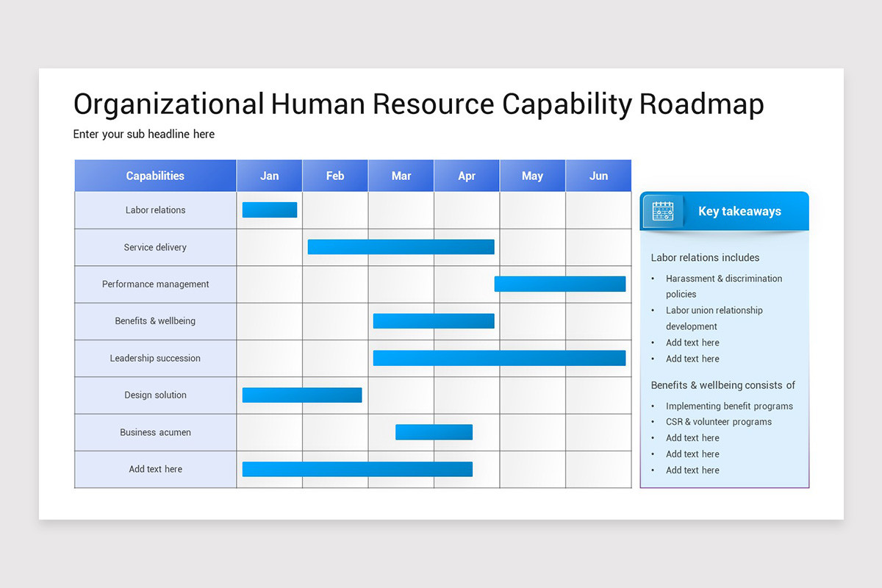Select 'Harassment & discrimination policies' bullet
Screen dimensions: 882x588
pyautogui.click(x=724, y=286)
